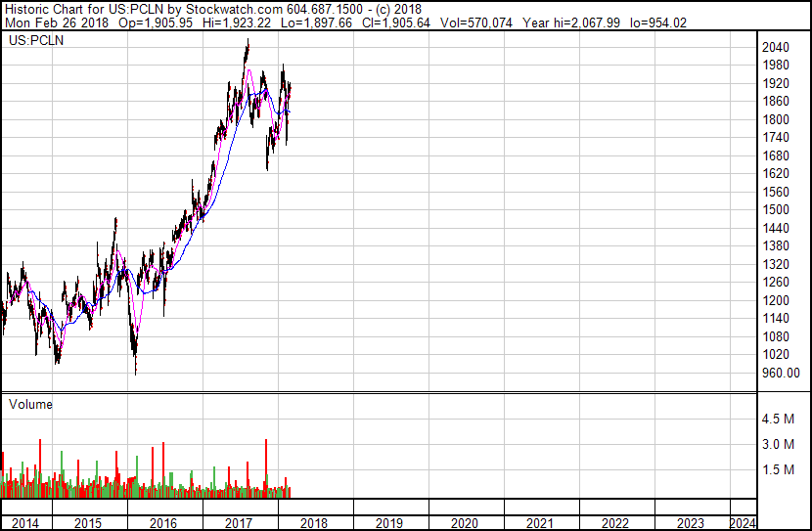Select the 2022 year label
The image size is (812, 531).
point(615,523)
